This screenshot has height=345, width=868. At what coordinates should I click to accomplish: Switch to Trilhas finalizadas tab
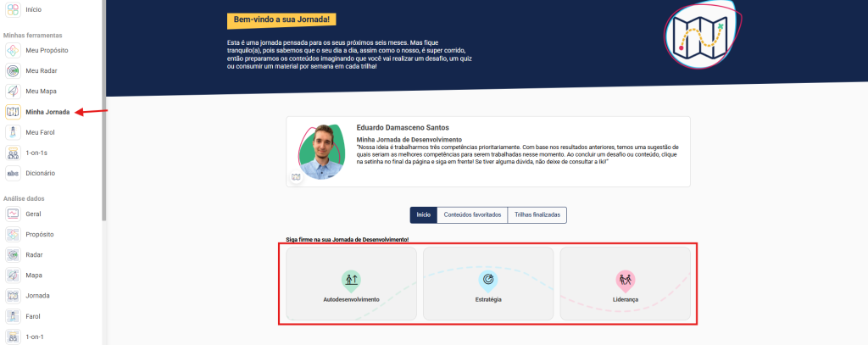[537, 215]
